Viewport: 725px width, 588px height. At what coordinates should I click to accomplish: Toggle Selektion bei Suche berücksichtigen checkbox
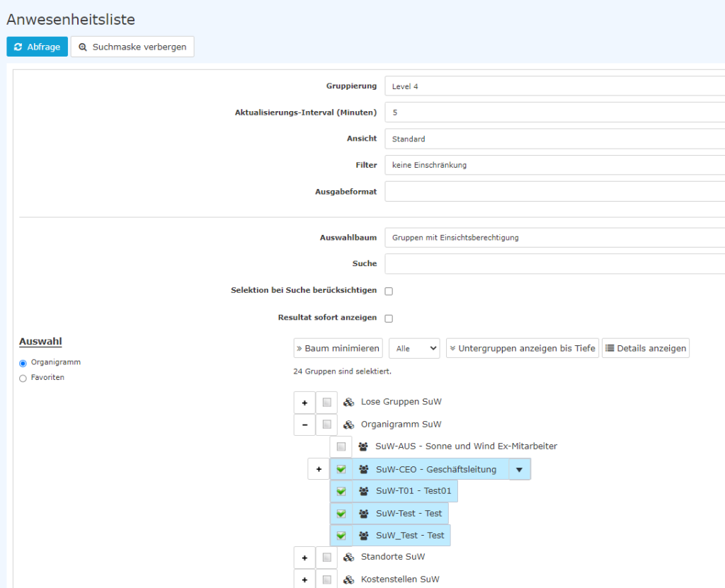pyautogui.click(x=389, y=292)
